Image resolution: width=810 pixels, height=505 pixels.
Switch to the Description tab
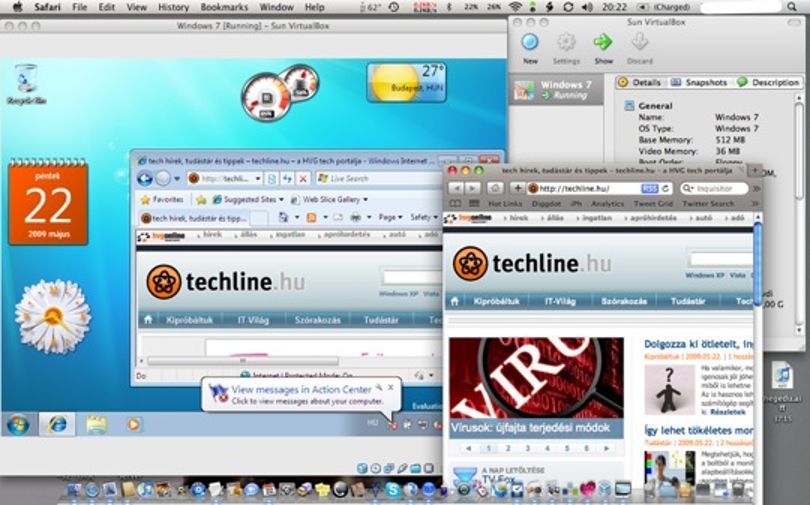tap(769, 83)
